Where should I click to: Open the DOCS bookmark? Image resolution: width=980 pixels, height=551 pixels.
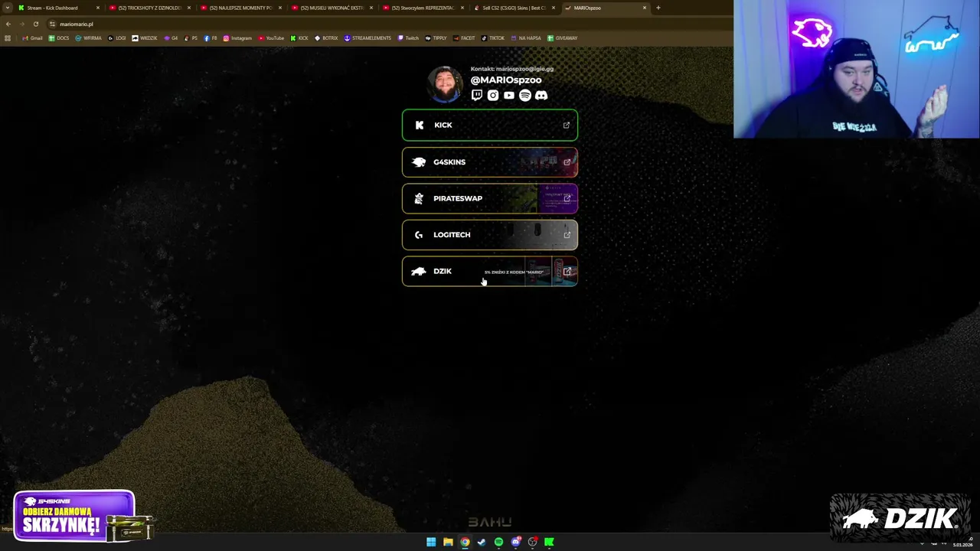tap(59, 37)
